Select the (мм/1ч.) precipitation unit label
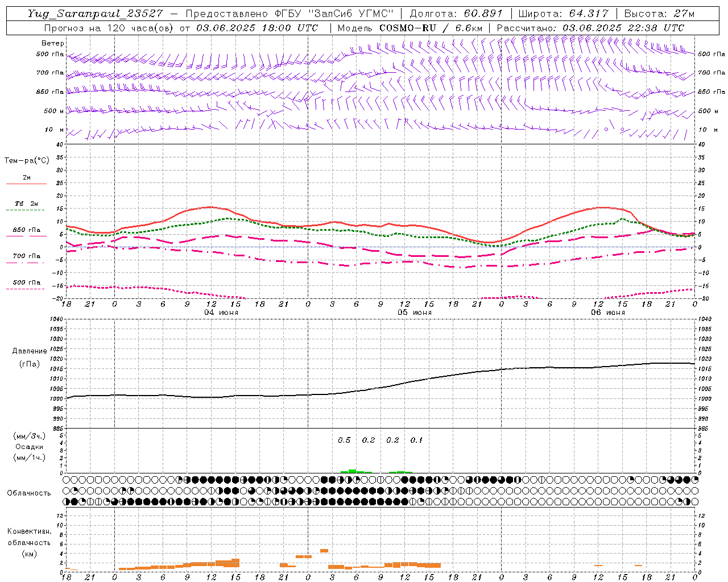728x582 pixels. 30,458
